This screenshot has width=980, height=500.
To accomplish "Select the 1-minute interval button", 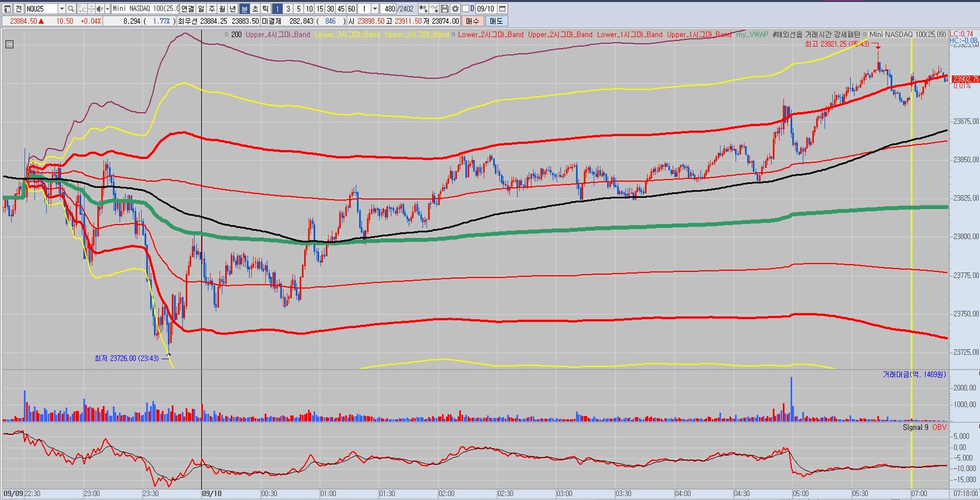I will pyautogui.click(x=277, y=9).
